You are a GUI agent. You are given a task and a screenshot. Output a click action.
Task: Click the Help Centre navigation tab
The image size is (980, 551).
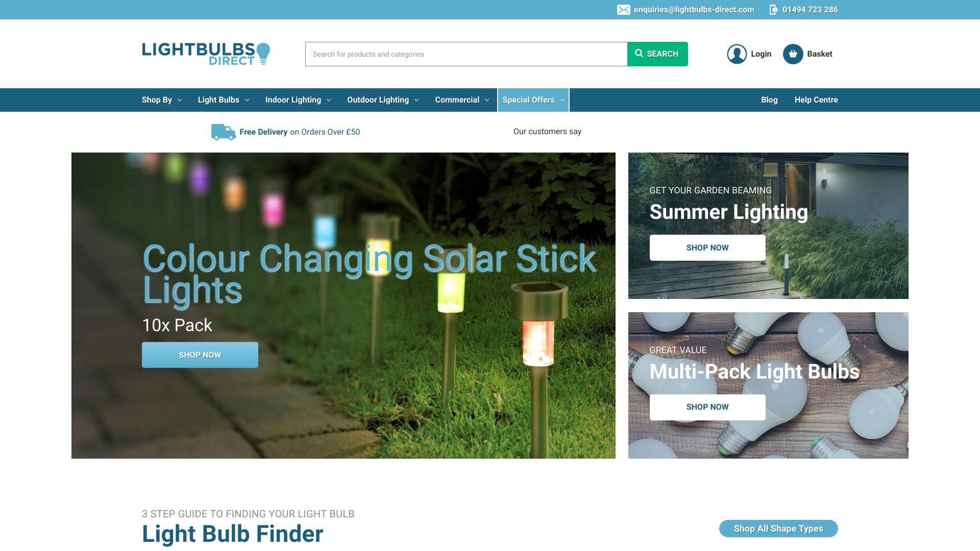pos(817,99)
